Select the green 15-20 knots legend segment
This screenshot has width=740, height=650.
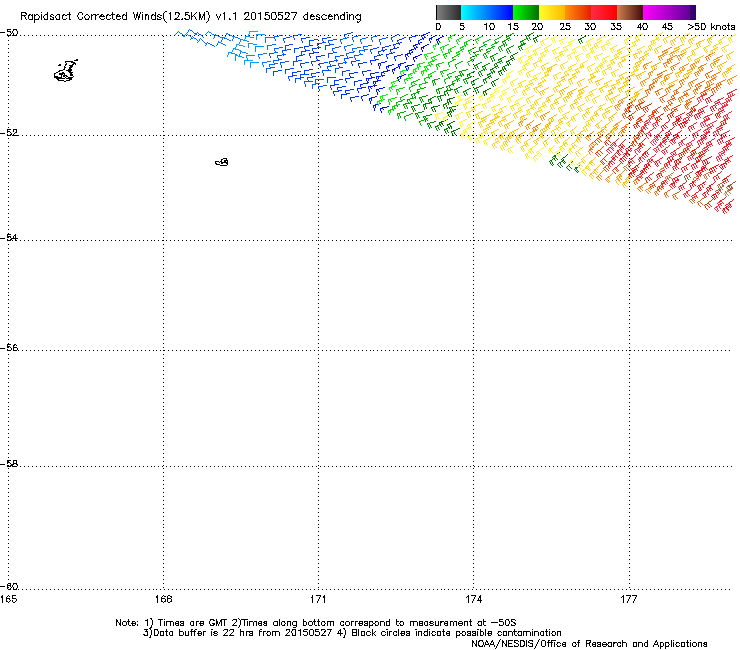click(x=526, y=12)
